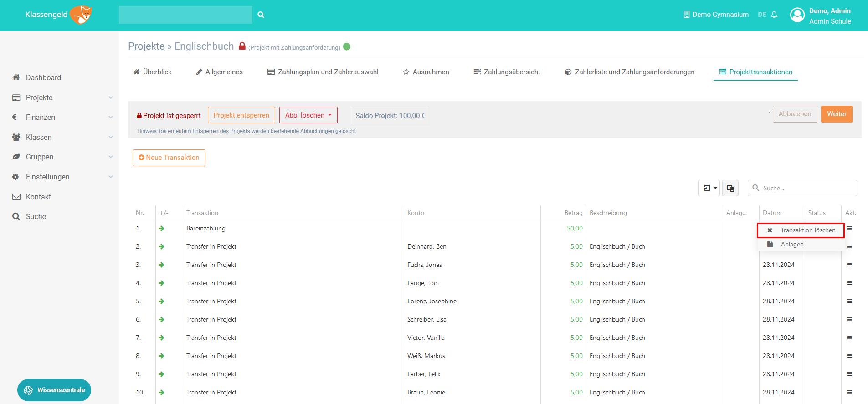Click the Einstellungen gear icon
This screenshot has height=404, width=868.
[16, 177]
